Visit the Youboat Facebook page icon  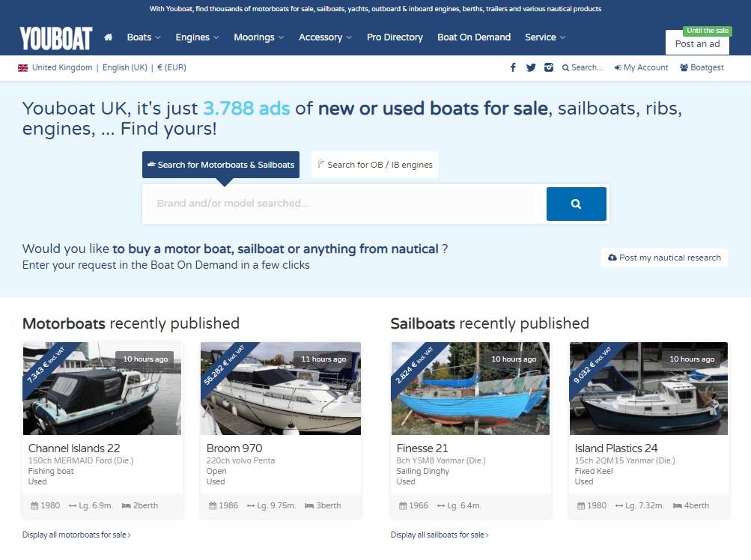[x=513, y=67]
